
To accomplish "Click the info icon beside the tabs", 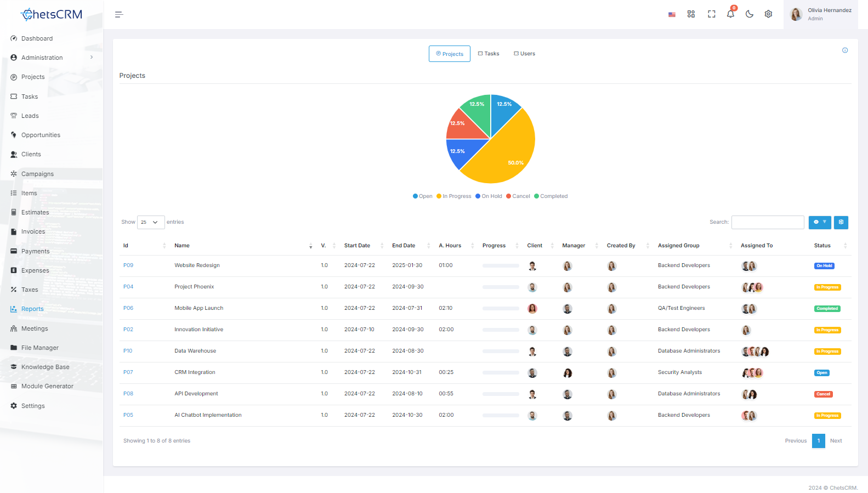I will (845, 50).
